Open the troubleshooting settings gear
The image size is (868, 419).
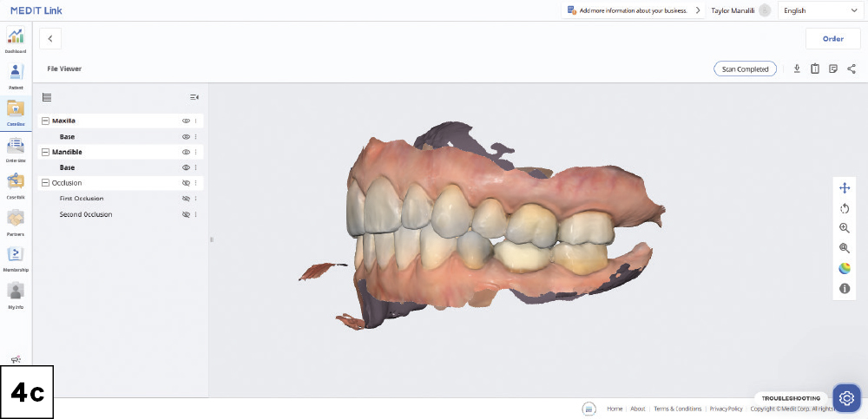846,397
